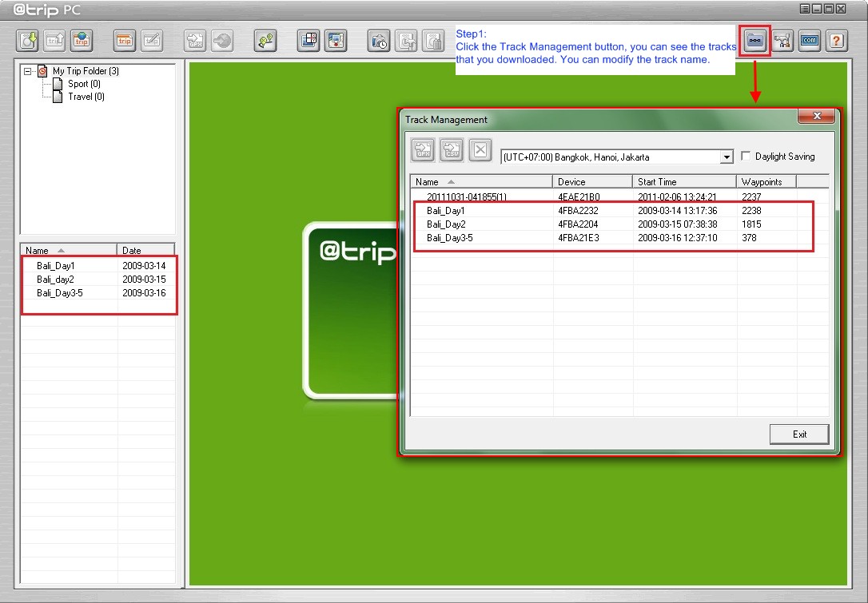Click date '2009-03-16' in left trip list
Image resolution: width=868 pixels, height=603 pixels.
point(144,292)
